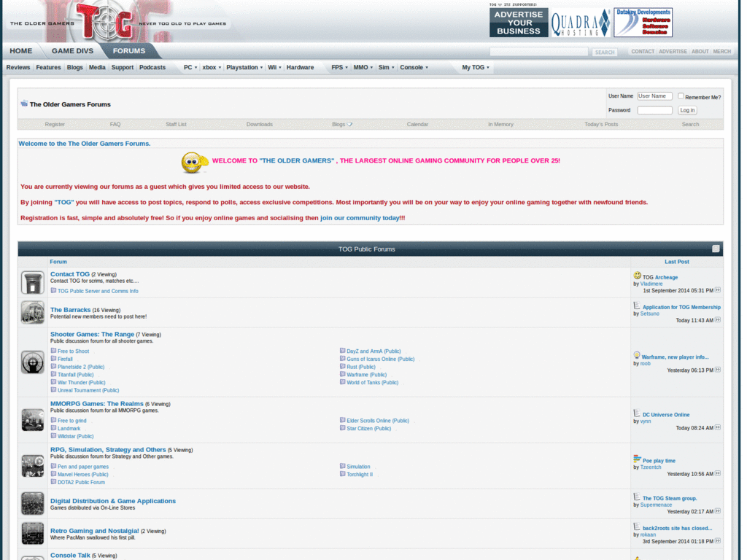This screenshot has width=747, height=560.
Task: Switch to the GAME DIVS tab
Action: tap(72, 50)
